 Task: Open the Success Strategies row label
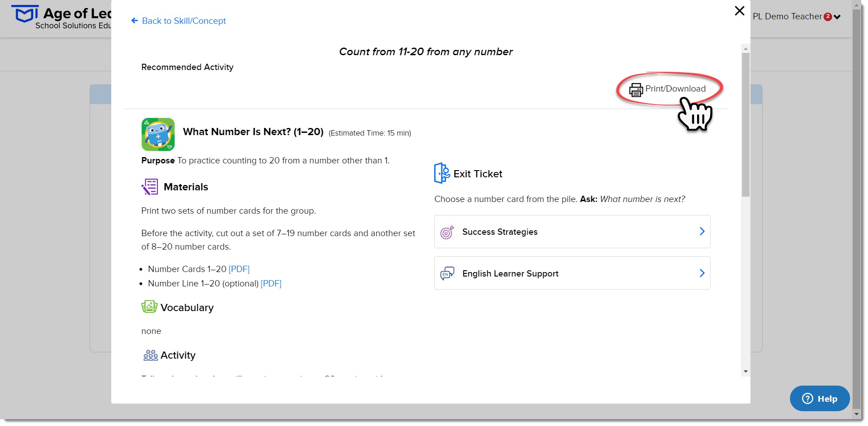500,232
